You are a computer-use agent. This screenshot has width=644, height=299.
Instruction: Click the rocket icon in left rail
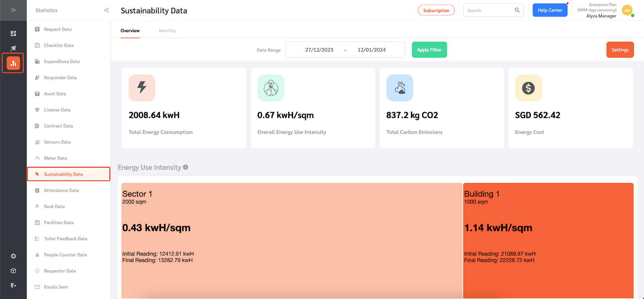pos(13,48)
